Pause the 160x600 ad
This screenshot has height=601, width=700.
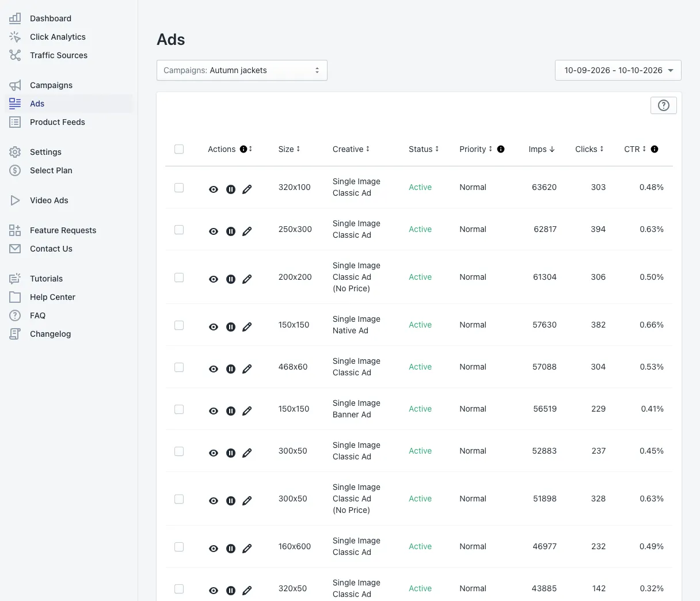click(x=231, y=549)
